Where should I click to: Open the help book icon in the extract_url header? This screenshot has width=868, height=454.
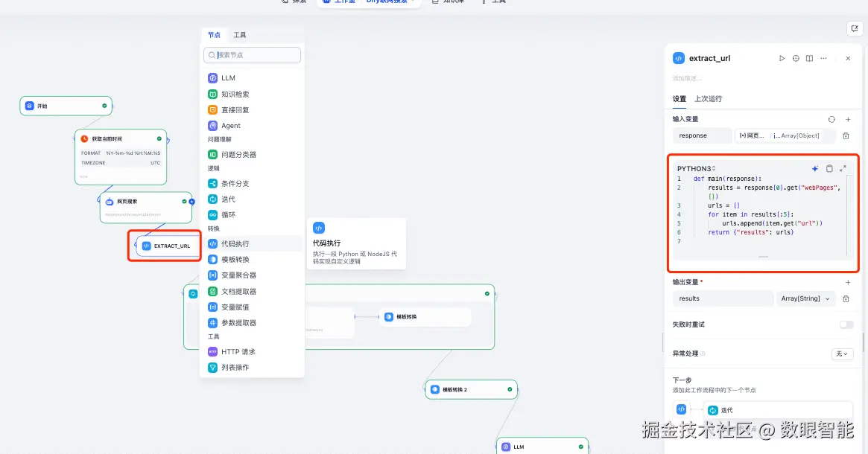809,58
